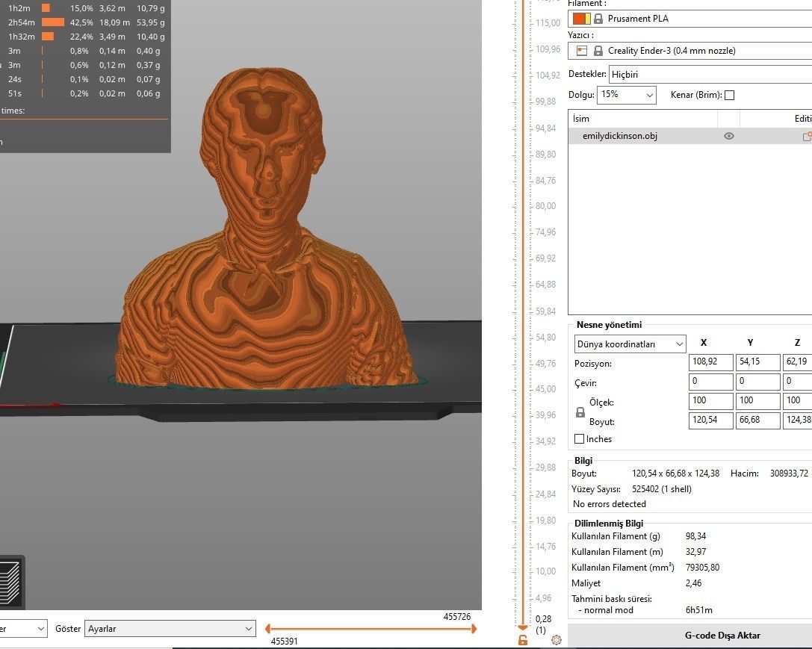The height and width of the screenshot is (649, 812).
Task: Click the 10,00 mark on layer ruler
Action: tap(545, 571)
